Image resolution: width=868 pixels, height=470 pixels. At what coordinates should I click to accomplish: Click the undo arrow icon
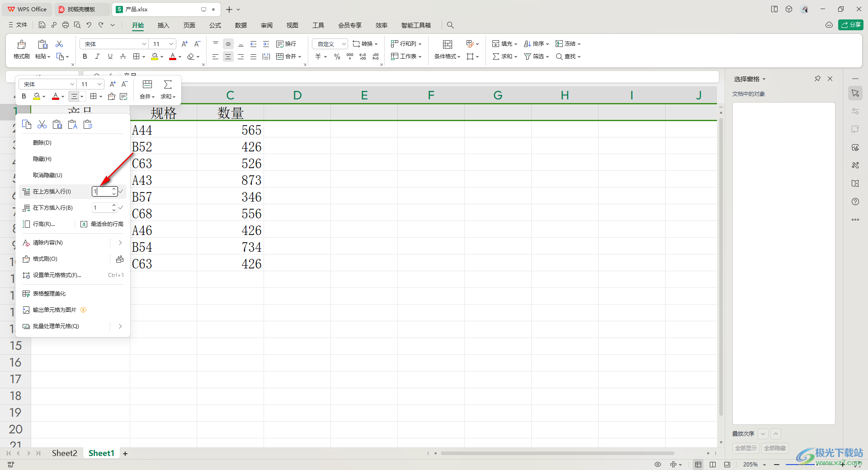coord(89,25)
